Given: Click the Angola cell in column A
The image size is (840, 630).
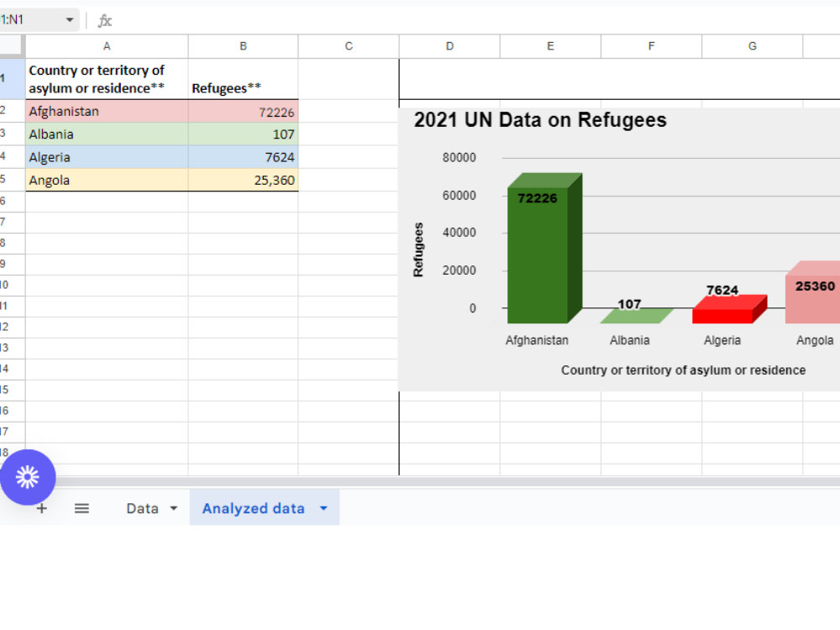Looking at the screenshot, I should tap(107, 180).
